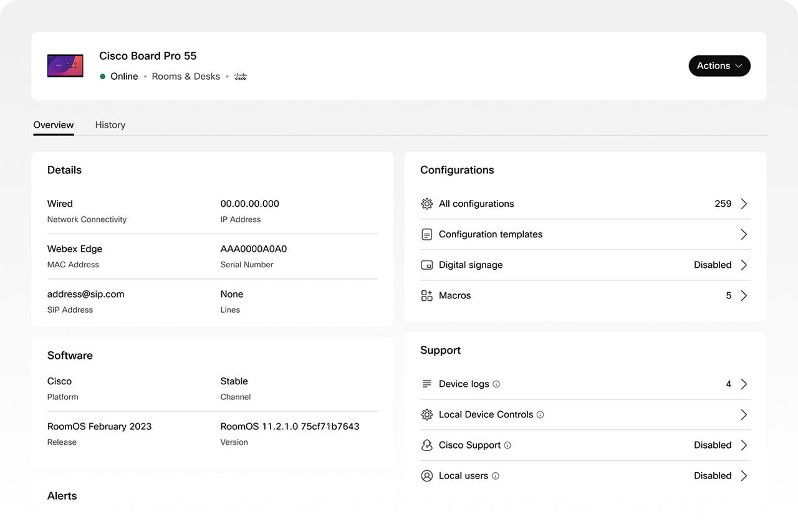The width and height of the screenshot is (798, 532).
Task: Open Macros via its icon
Action: point(426,295)
